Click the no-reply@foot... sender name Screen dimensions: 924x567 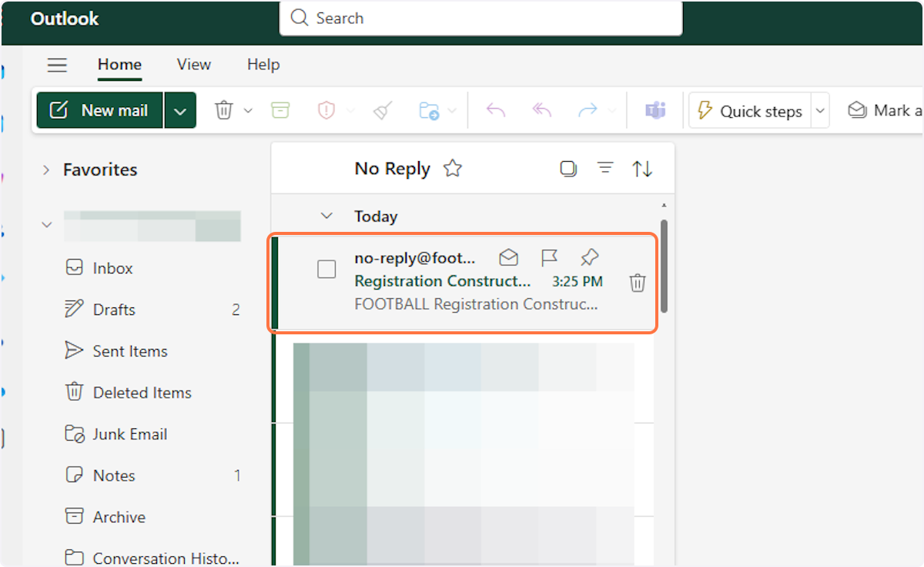click(415, 258)
